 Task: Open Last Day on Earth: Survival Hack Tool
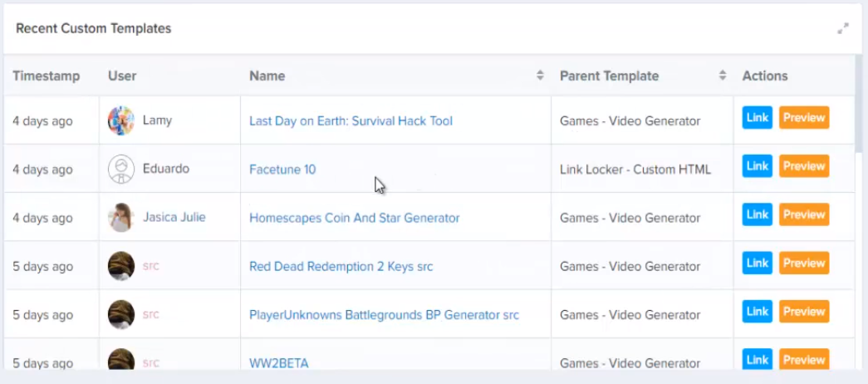click(x=351, y=121)
